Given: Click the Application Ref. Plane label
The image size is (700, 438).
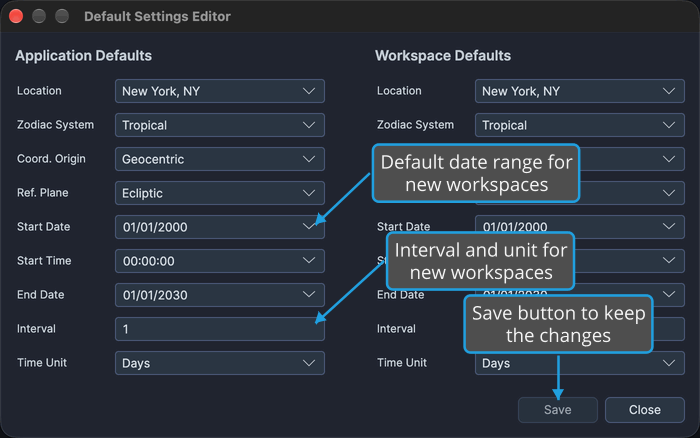Looking at the screenshot, I should pos(42,193).
